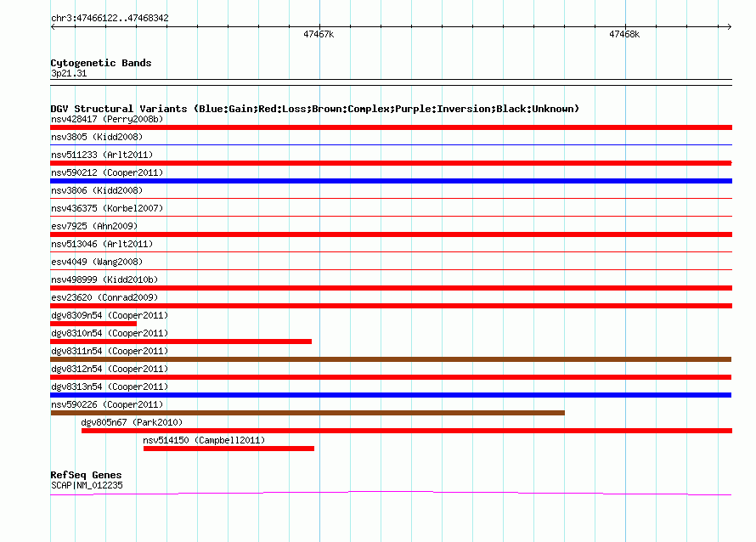Click the nsv513046 (Arlt2011) label
The width and height of the screenshot is (756, 542).
pyautogui.click(x=102, y=244)
